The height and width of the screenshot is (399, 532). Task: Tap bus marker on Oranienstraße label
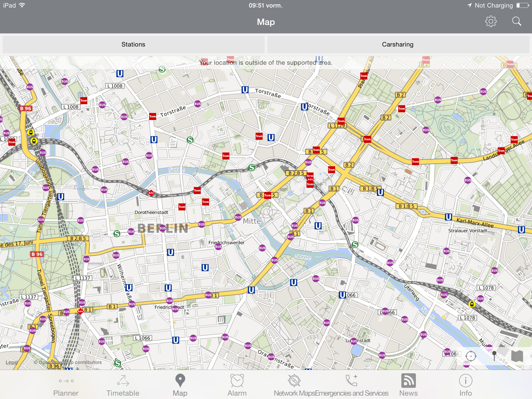point(271,357)
